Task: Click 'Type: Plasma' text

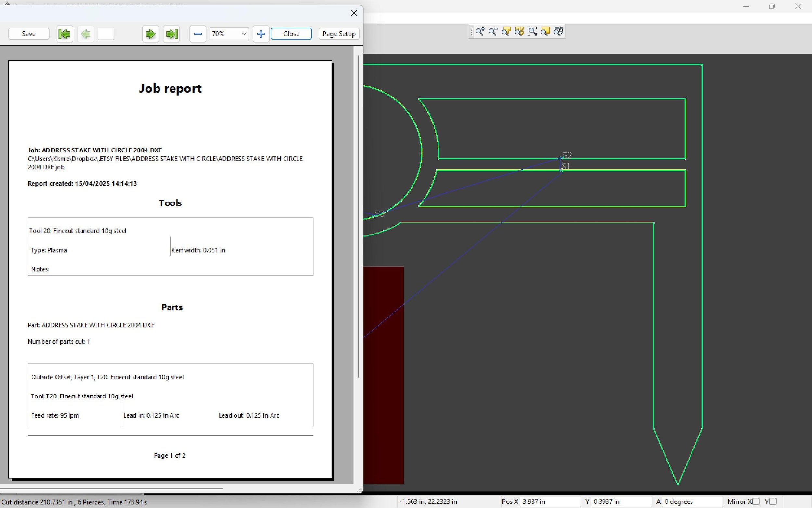Action: pos(49,250)
